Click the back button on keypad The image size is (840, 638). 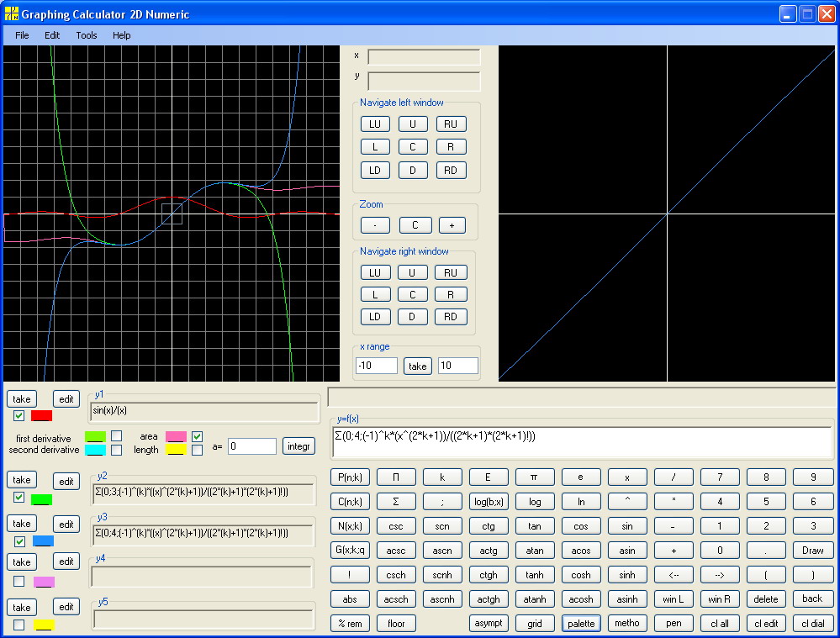point(813,598)
